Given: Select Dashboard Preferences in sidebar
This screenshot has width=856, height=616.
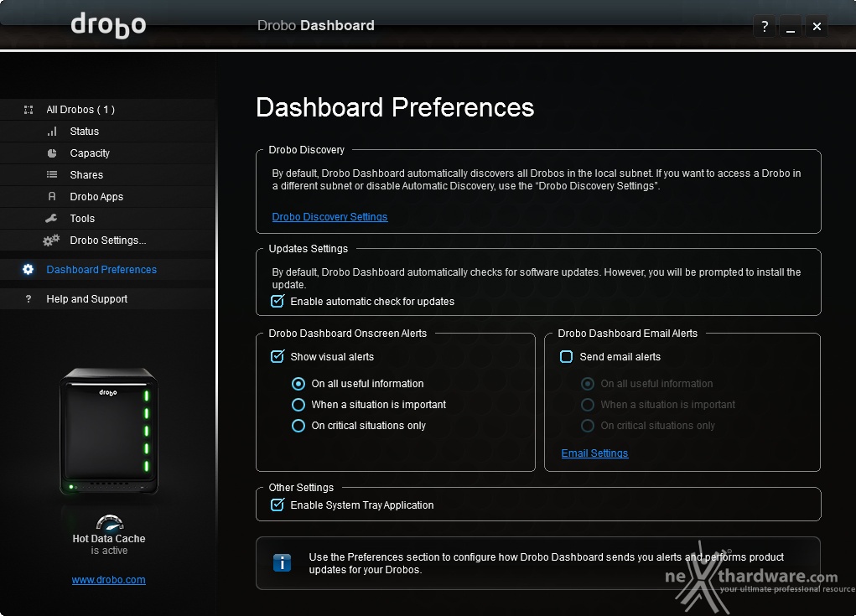Looking at the screenshot, I should coord(107,270).
